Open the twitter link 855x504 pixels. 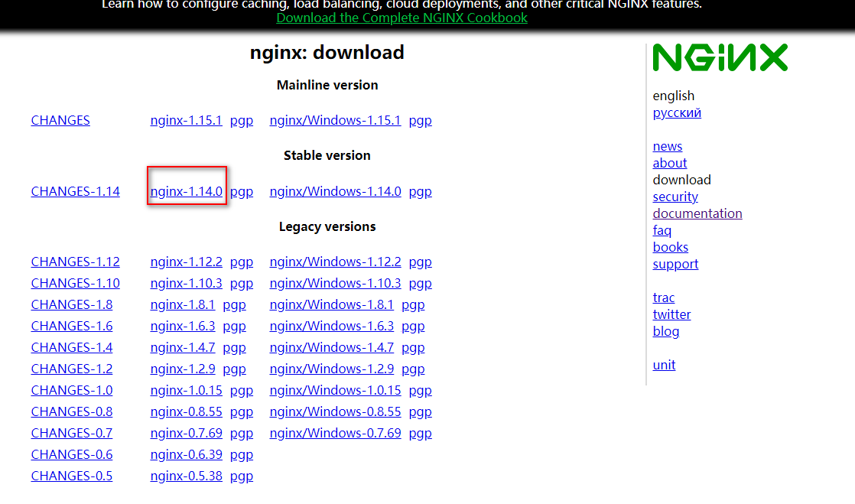click(x=671, y=315)
